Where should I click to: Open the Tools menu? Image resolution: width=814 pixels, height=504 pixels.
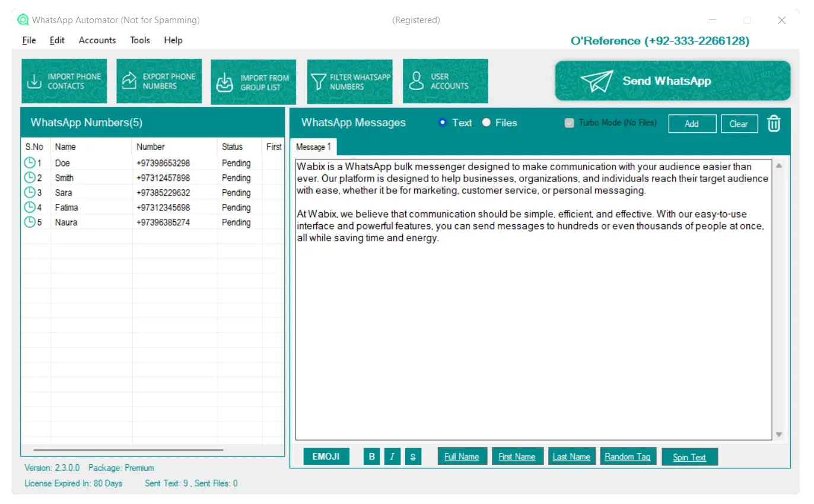click(x=140, y=40)
